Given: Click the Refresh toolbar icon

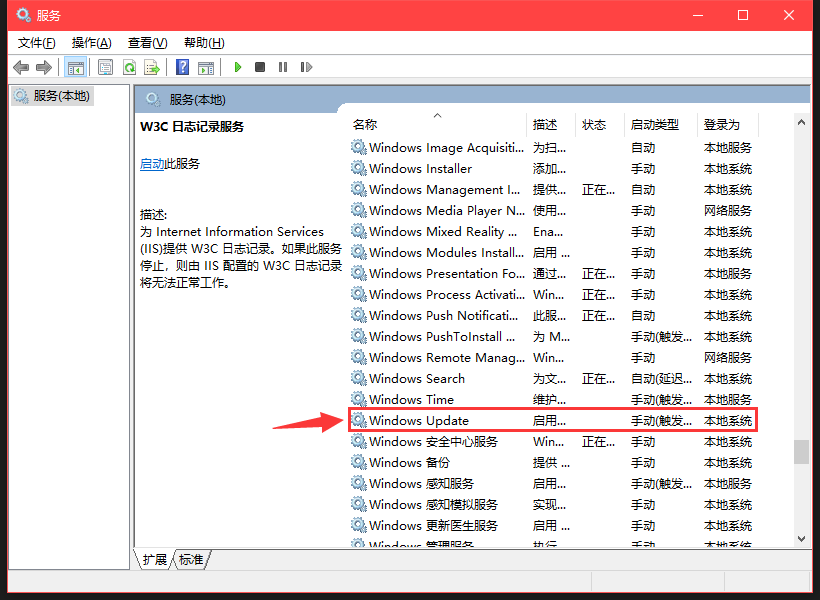Looking at the screenshot, I should tap(129, 67).
